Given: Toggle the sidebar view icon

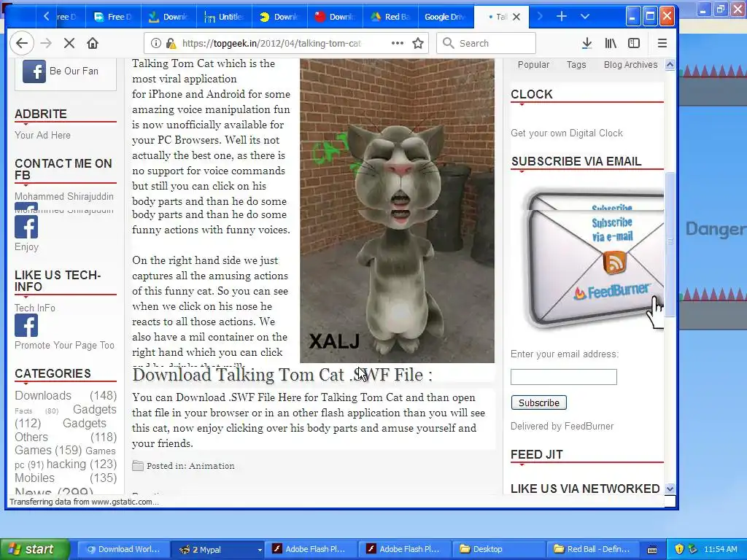Looking at the screenshot, I should tap(634, 43).
